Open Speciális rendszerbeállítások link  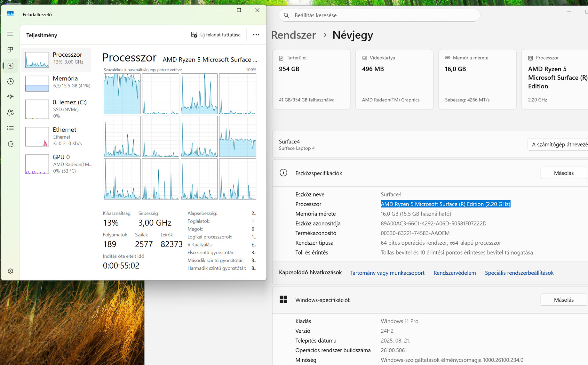(x=519, y=273)
